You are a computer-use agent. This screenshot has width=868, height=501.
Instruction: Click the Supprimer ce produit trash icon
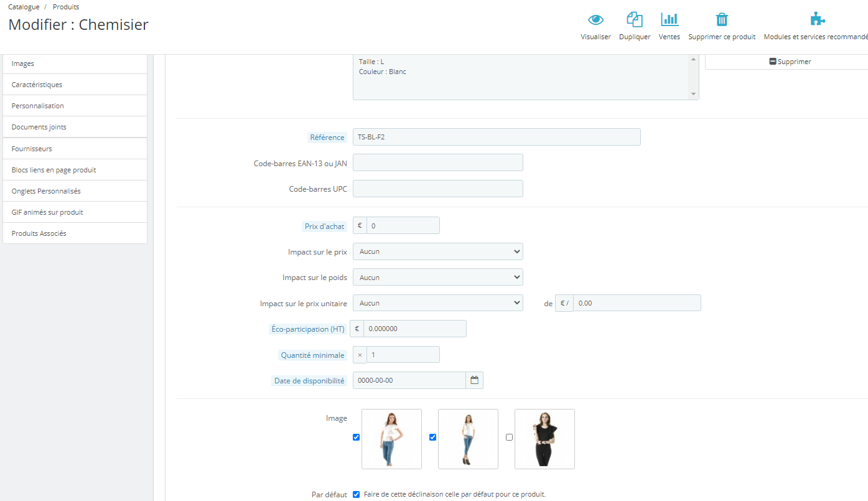click(x=722, y=19)
